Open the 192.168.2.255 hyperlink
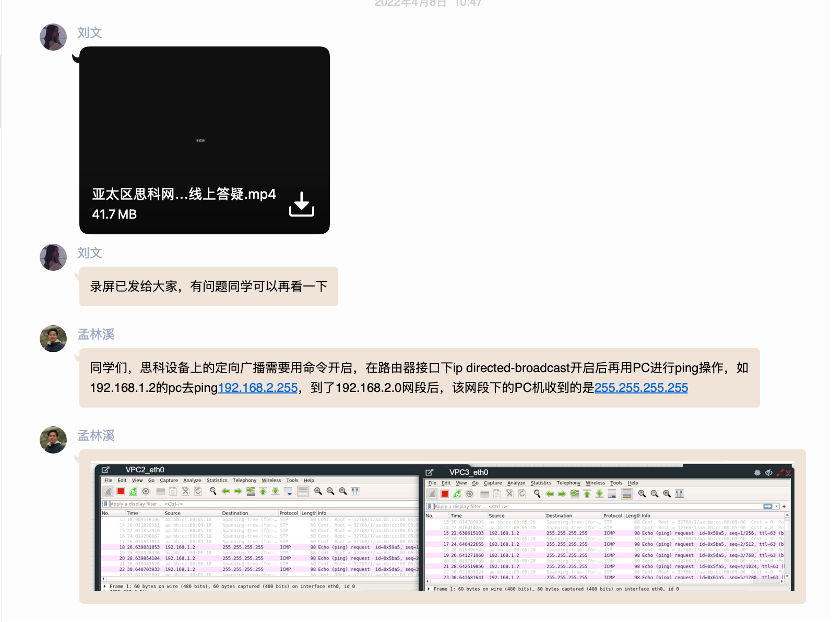 [x=257, y=388]
